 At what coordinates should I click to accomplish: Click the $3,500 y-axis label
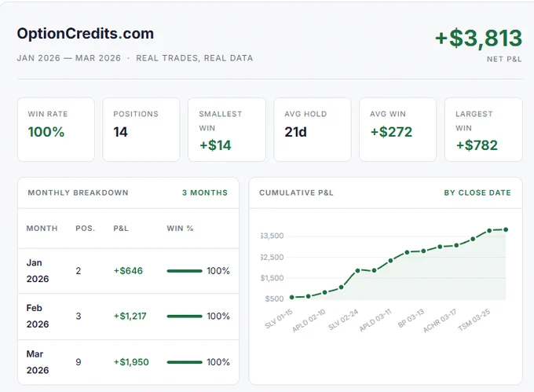272,236
